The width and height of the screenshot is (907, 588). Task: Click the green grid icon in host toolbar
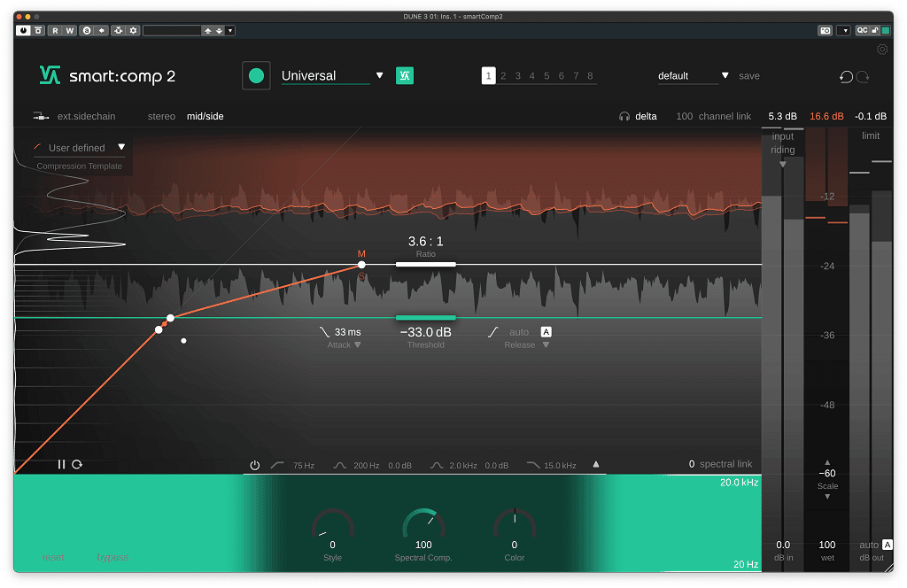(886, 31)
